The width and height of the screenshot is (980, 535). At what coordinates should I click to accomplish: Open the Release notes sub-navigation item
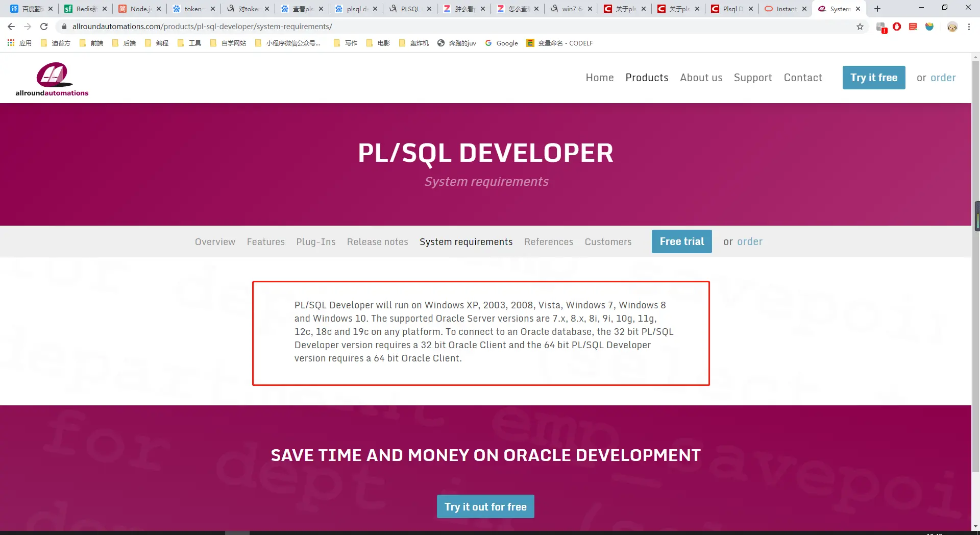378,241
